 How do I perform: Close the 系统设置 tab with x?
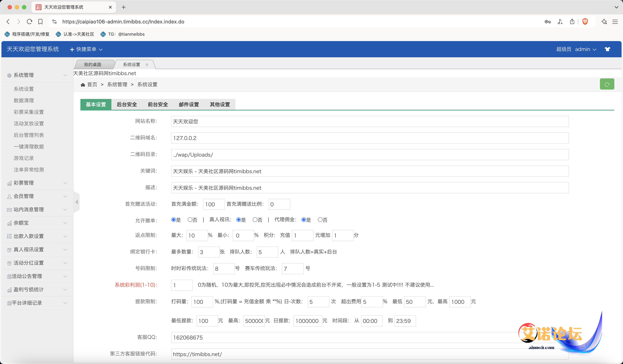pyautogui.click(x=147, y=65)
